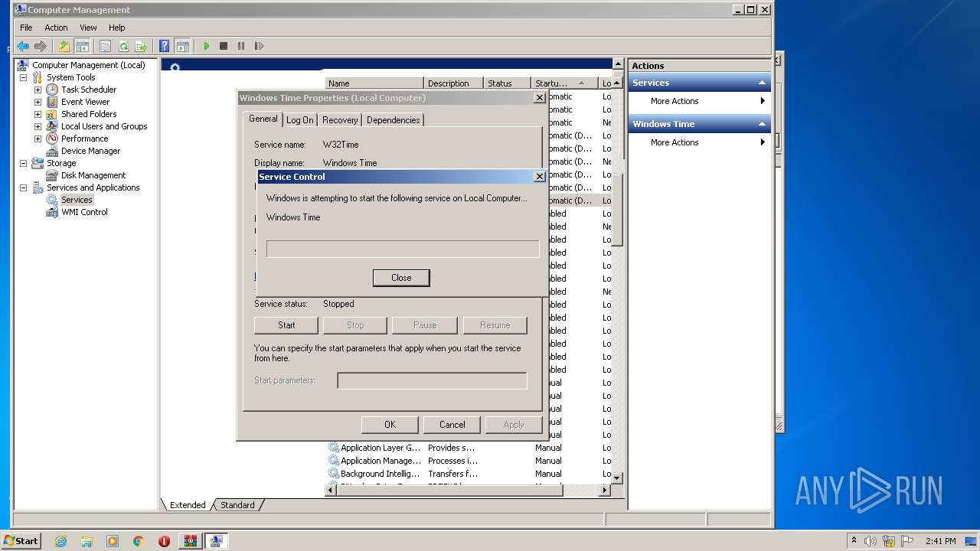The width and height of the screenshot is (980, 551).
Task: Collapse the Storage tree node
Action: point(23,163)
